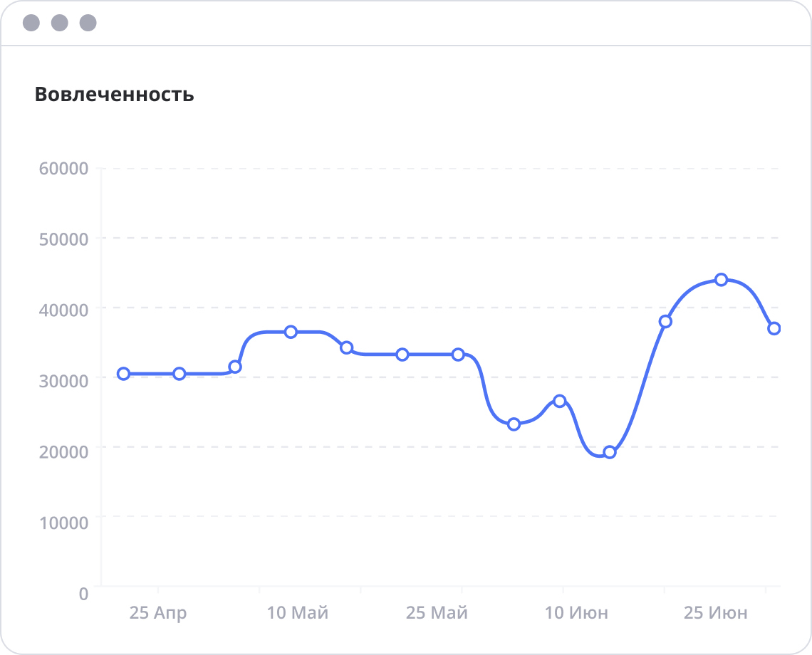Click the 0 label on the y-axis
This screenshot has width=812, height=655.
[x=83, y=593]
